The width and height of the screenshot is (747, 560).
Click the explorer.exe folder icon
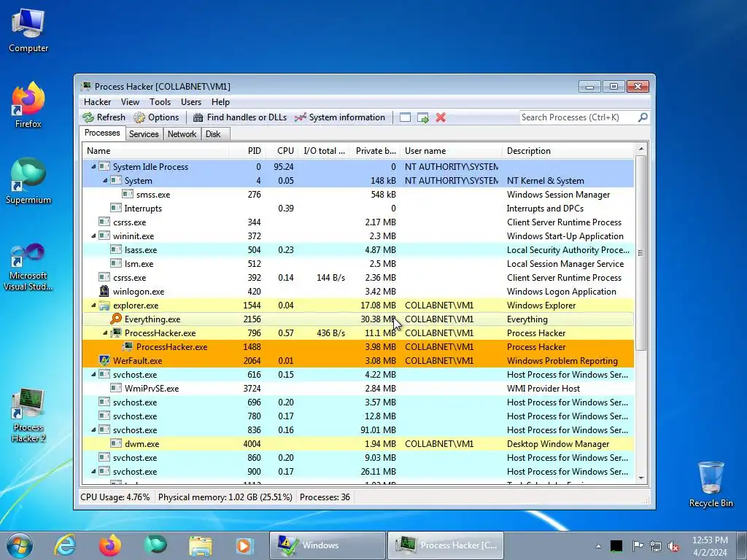(x=104, y=306)
